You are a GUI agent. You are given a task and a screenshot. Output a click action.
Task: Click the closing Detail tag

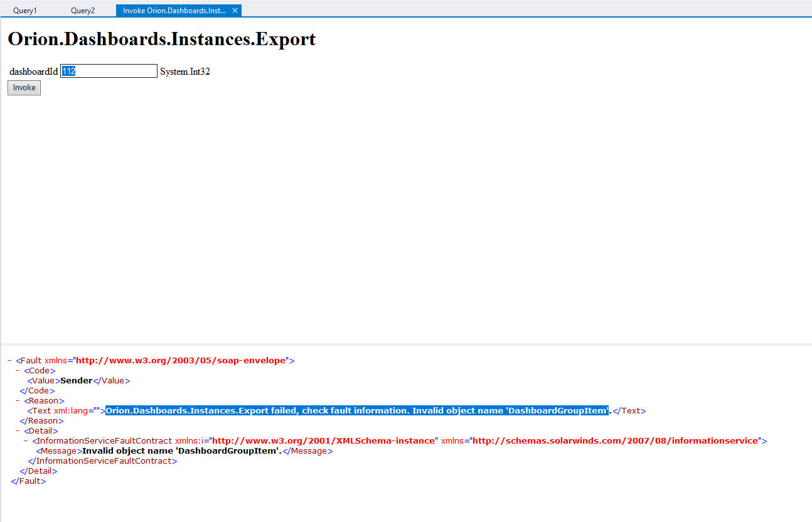click(38, 471)
